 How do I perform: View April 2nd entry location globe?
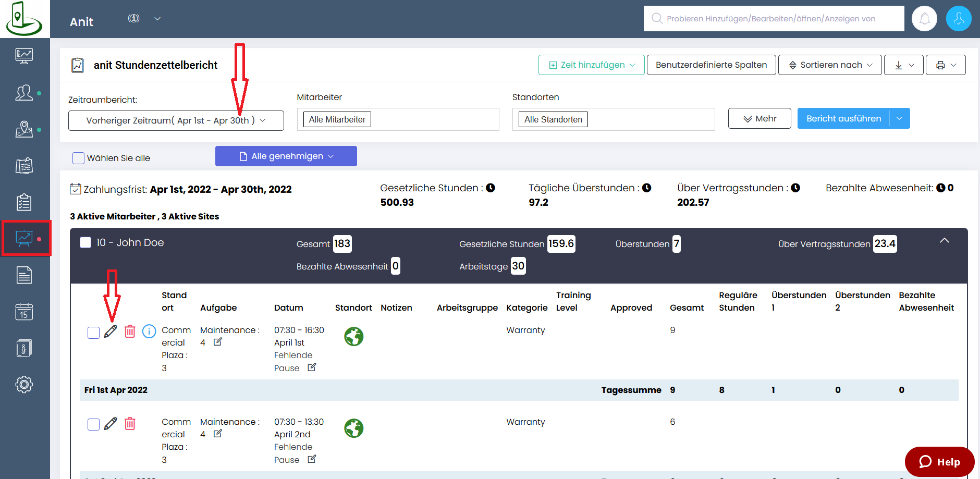coord(354,428)
